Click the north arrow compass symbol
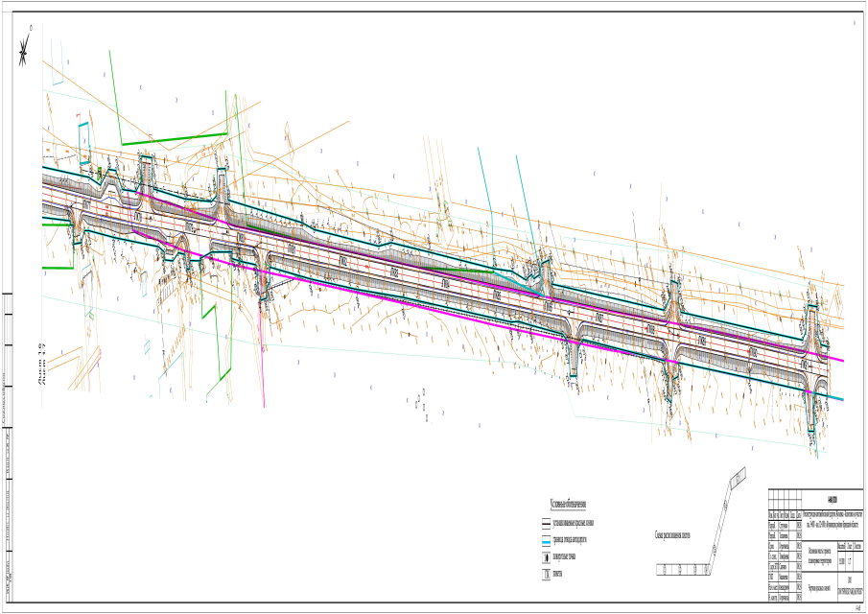This screenshot has height=614, width=868. 25,53
